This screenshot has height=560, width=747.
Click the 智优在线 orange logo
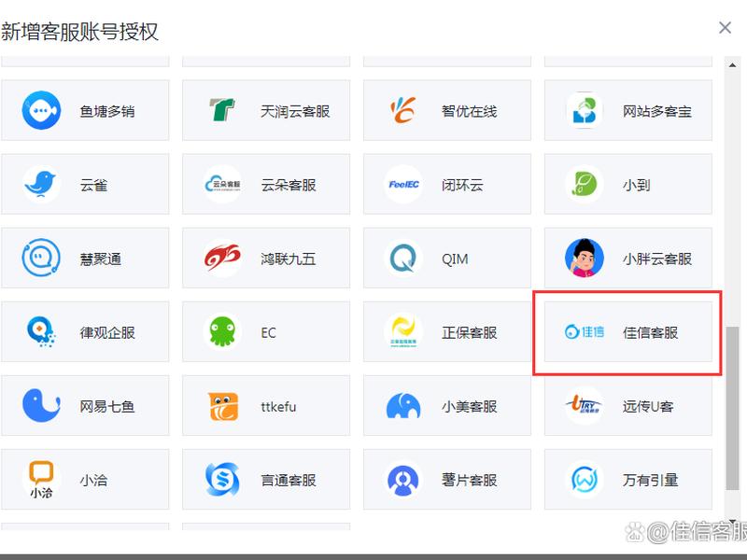(403, 110)
